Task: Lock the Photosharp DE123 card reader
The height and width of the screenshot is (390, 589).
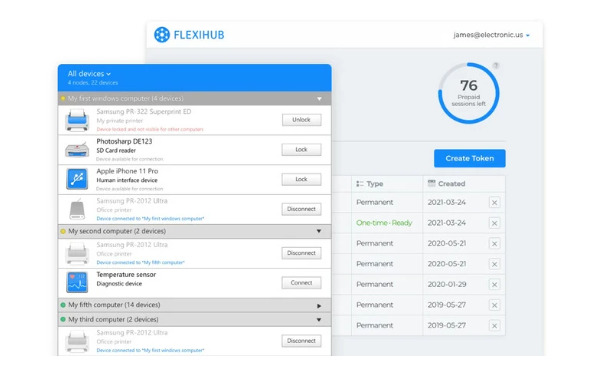Action: [x=302, y=150]
